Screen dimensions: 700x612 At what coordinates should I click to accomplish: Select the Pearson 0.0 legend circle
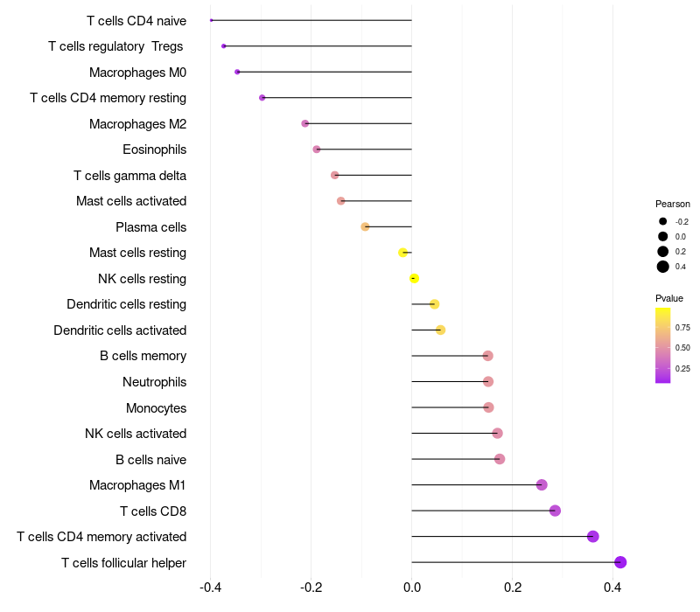662,236
